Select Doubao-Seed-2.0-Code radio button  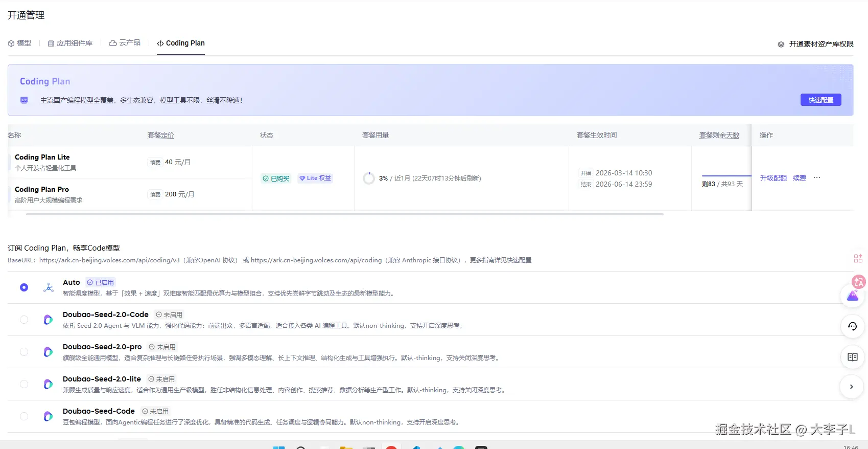(24, 320)
